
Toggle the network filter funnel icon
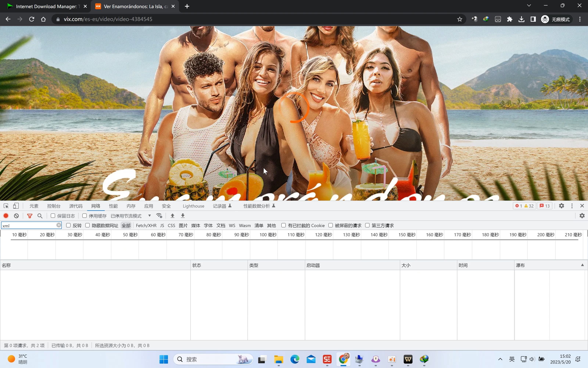pos(30,216)
